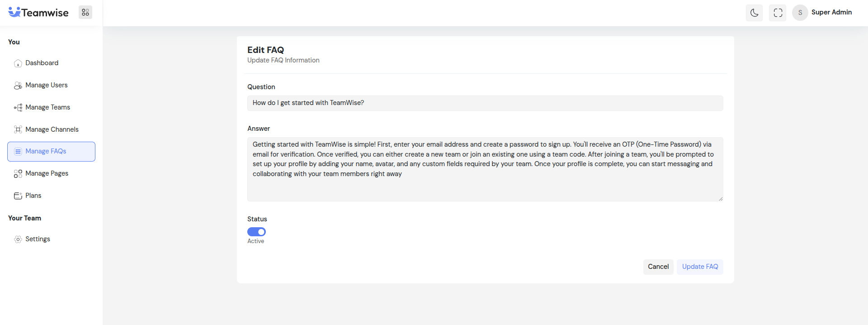Grab the Answer textarea resize handle
This screenshot has width=868, height=325.
721,199
